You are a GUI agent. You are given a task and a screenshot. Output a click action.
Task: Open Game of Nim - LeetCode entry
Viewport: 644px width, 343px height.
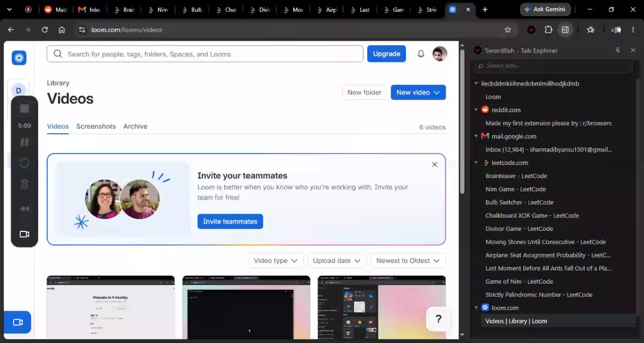click(x=519, y=282)
